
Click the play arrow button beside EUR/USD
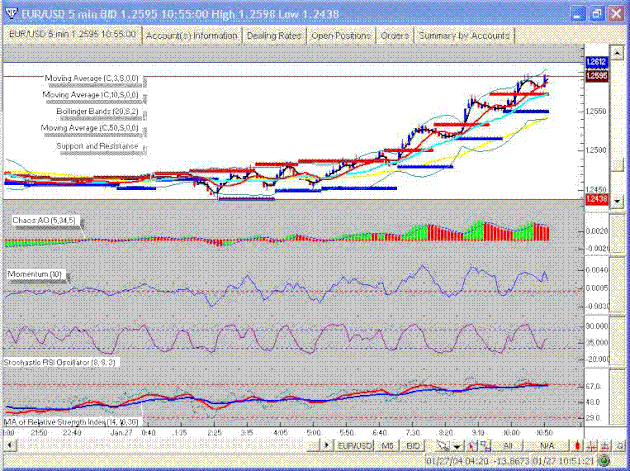[323, 442]
